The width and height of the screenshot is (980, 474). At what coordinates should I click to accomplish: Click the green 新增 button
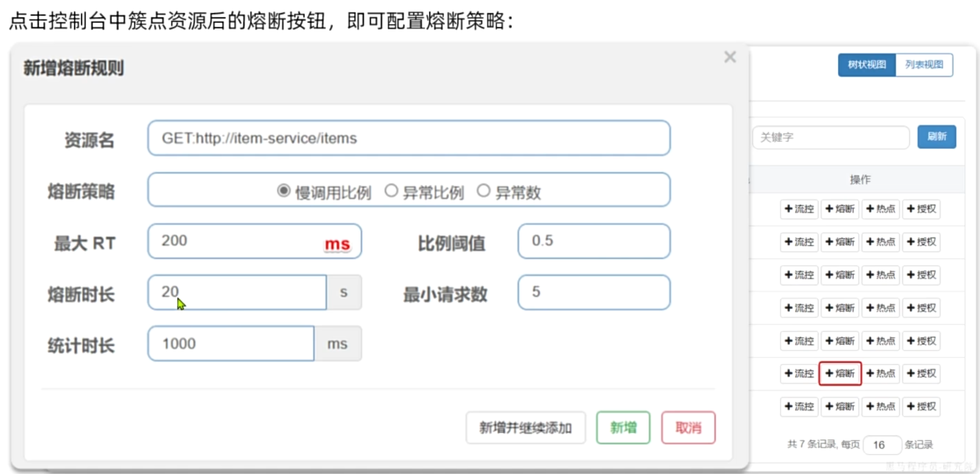(623, 428)
